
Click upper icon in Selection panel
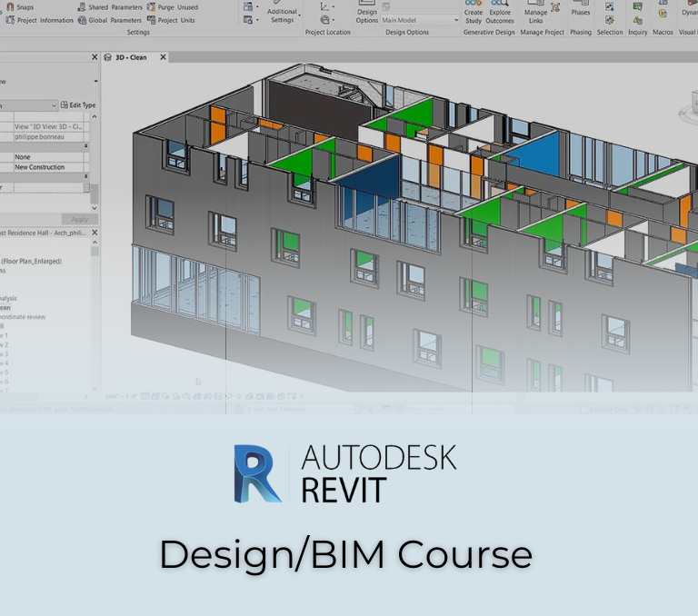pyautogui.click(x=610, y=7)
